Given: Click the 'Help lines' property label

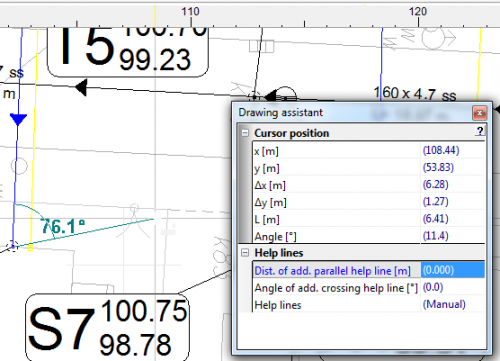Looking at the screenshot, I should click(x=278, y=305).
